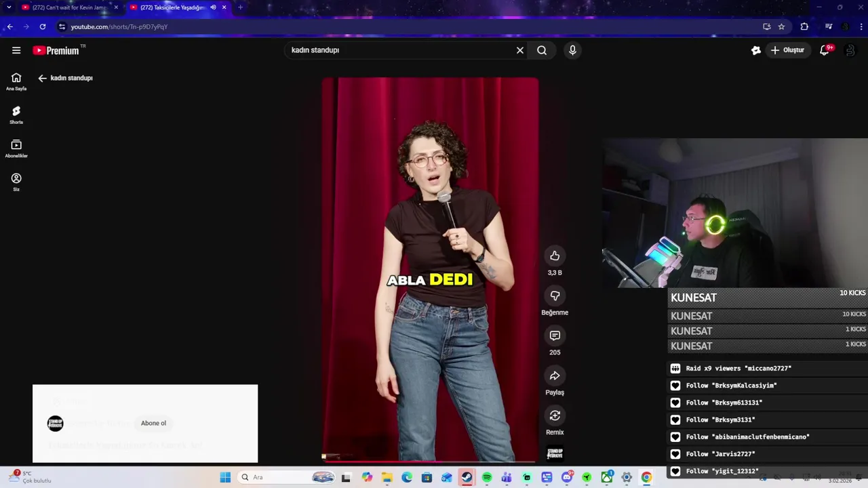Open Shorts in the sidebar
The image size is (868, 488).
(16, 115)
